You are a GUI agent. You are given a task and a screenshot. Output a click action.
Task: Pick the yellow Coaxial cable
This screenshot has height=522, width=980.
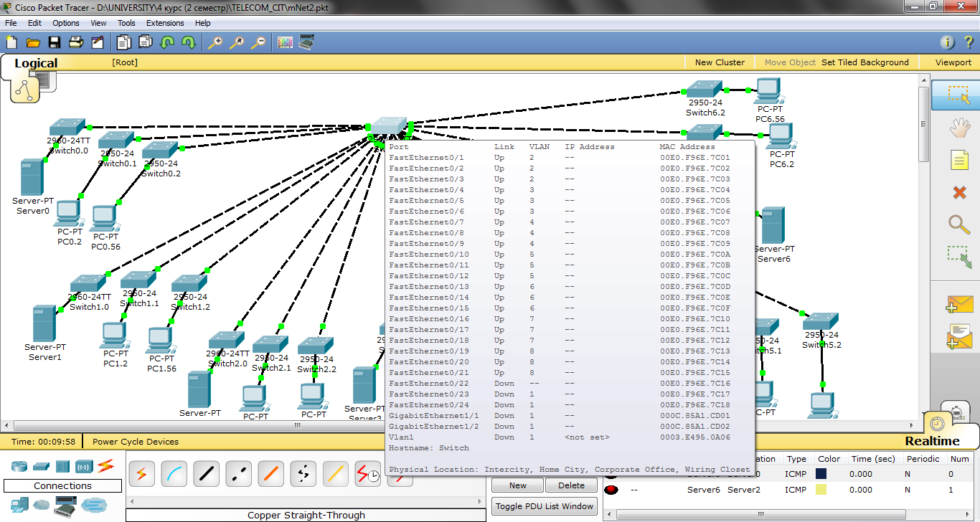(335, 473)
